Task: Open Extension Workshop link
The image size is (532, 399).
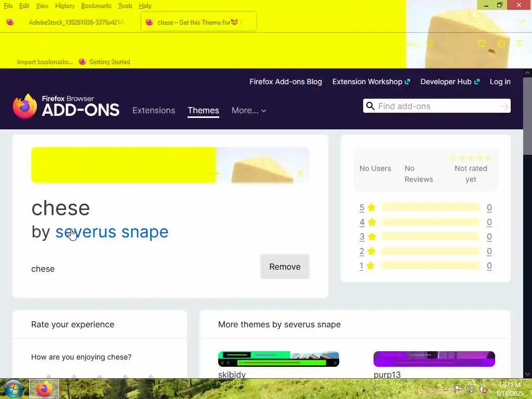Action: point(371,82)
